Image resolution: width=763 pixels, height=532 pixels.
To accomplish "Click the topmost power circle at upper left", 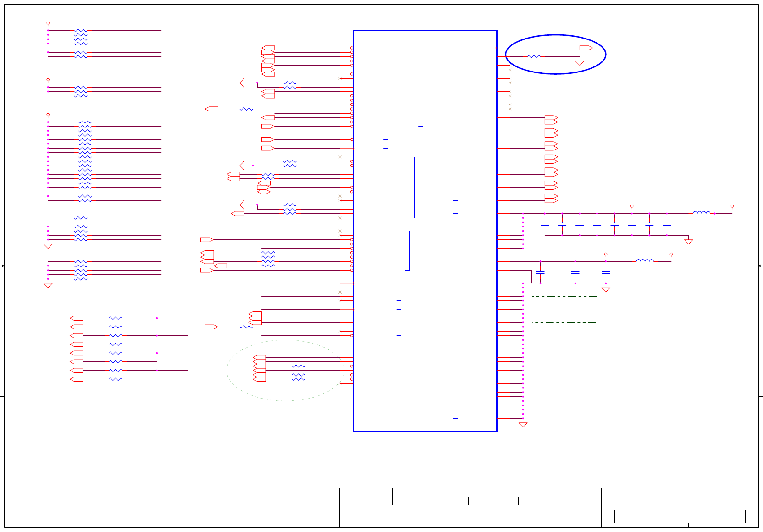I will (x=48, y=23).
